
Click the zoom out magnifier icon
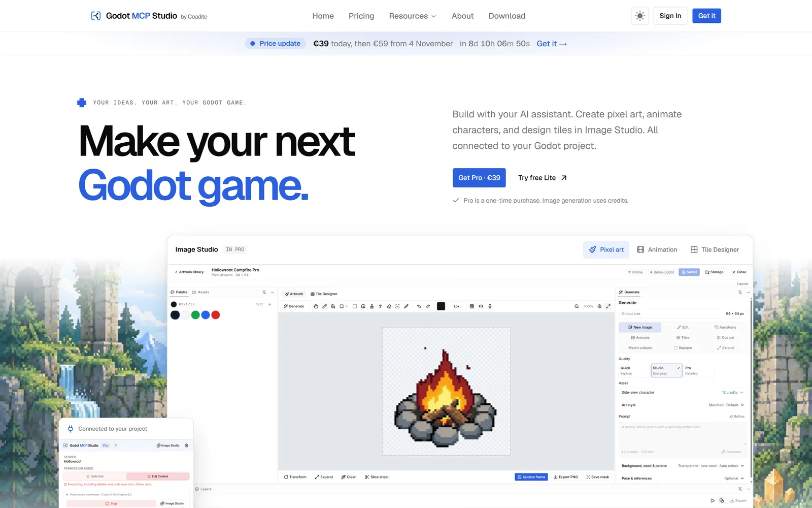577,306
